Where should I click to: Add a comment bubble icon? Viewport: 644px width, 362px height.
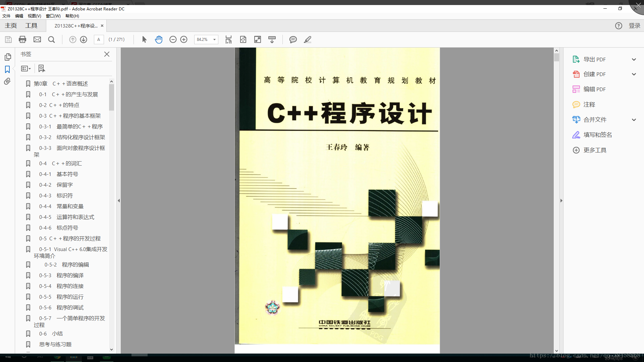click(293, 40)
